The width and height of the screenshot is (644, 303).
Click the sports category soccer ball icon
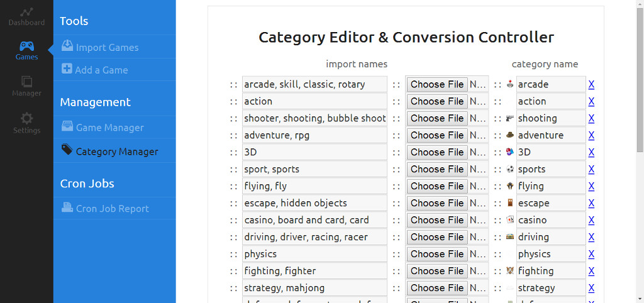pos(510,169)
